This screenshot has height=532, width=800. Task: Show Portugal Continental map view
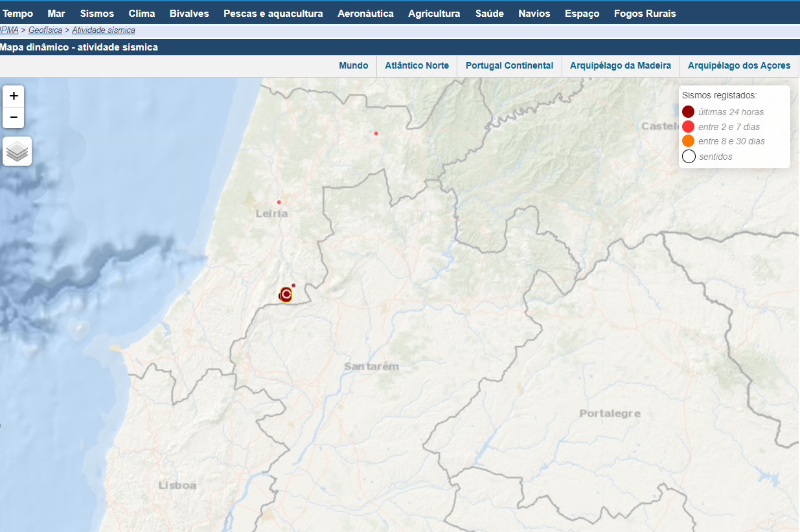[509, 65]
